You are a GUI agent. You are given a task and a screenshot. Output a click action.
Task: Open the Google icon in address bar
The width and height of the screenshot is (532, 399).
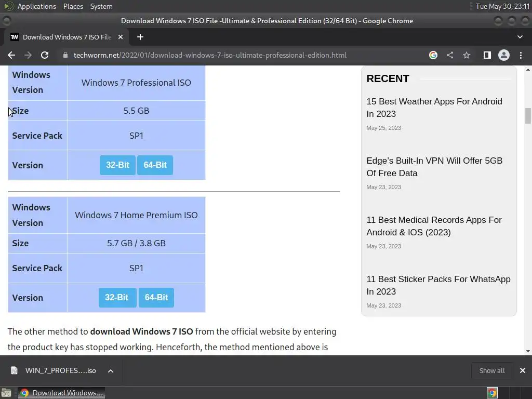[433, 55]
